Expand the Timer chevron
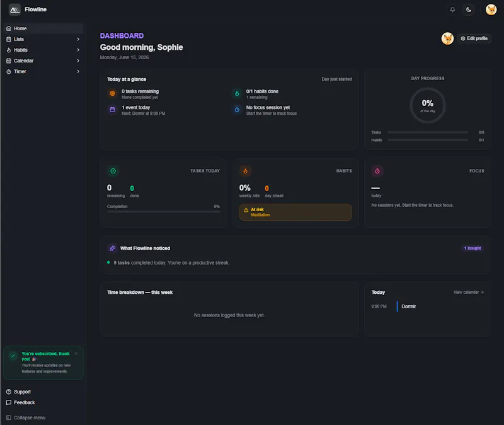Image resolution: width=504 pixels, height=425 pixels. click(77, 71)
